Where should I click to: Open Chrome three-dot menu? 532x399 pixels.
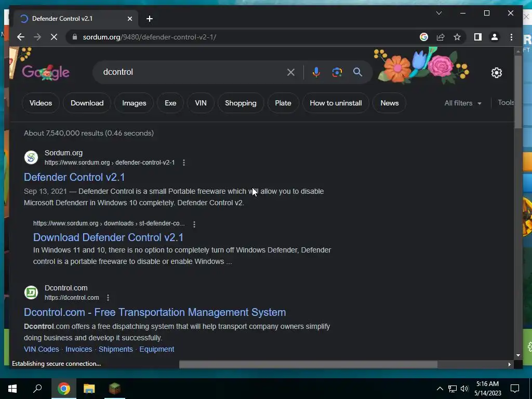(511, 37)
